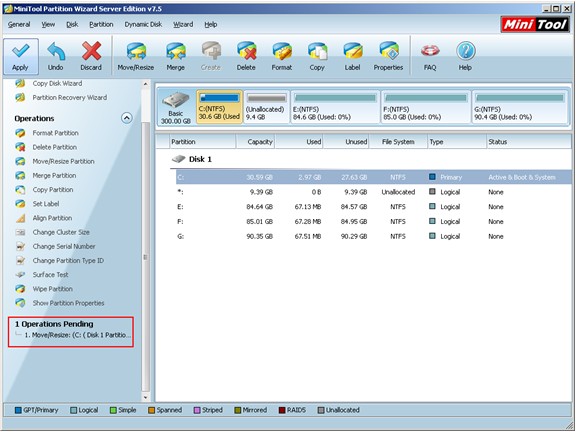The width and height of the screenshot is (576, 432).
Task: Select the C: partition row
Action: (x=373, y=177)
